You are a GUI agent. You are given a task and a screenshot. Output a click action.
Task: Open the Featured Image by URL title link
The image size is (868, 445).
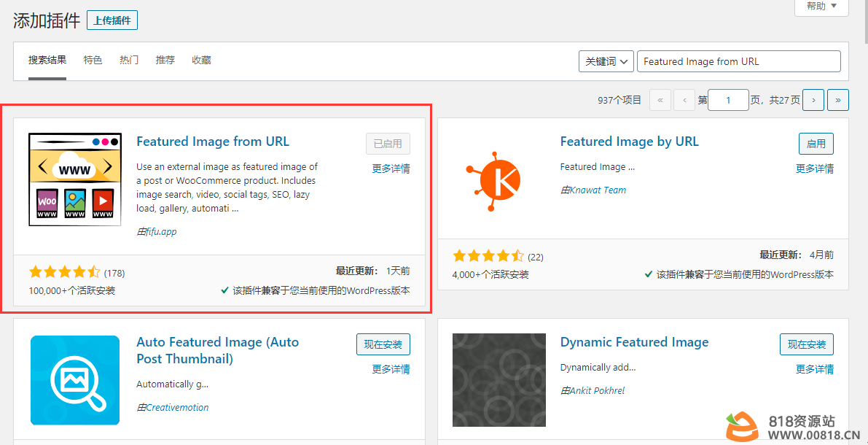[630, 142]
